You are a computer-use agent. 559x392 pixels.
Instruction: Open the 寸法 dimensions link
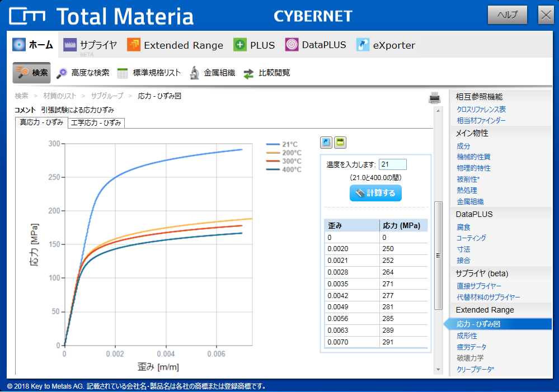click(463, 249)
